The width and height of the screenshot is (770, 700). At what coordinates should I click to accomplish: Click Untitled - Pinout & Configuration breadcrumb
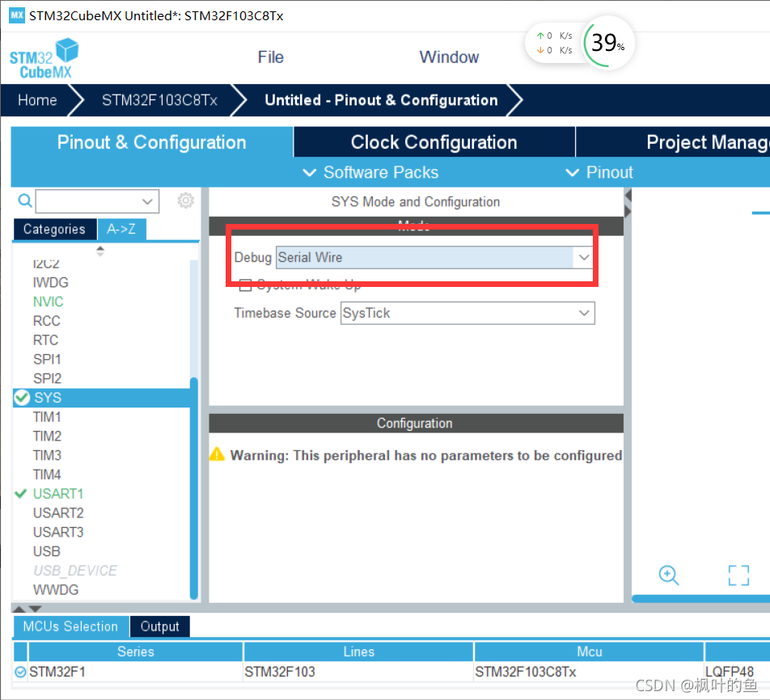[381, 100]
